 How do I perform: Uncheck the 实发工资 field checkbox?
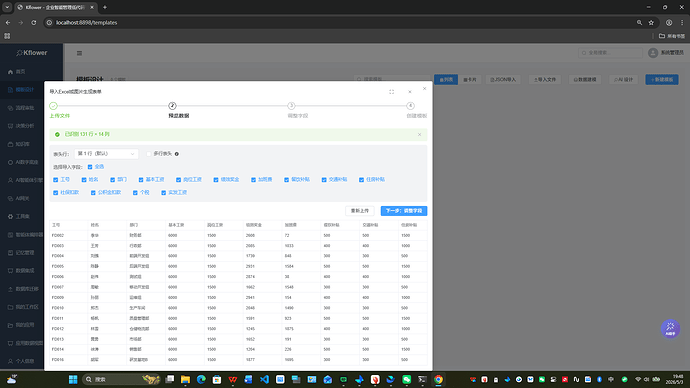[163, 193]
